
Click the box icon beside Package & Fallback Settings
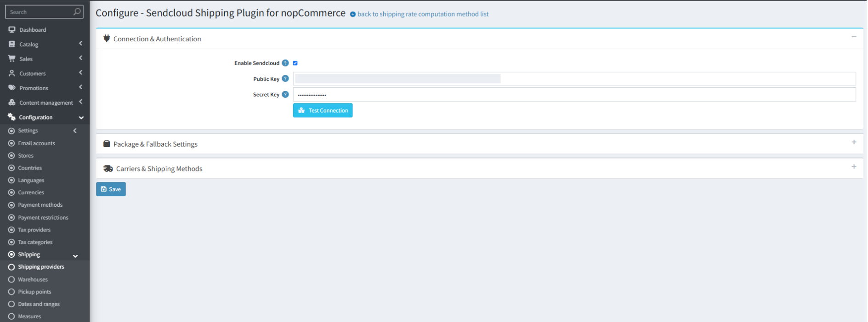[107, 144]
